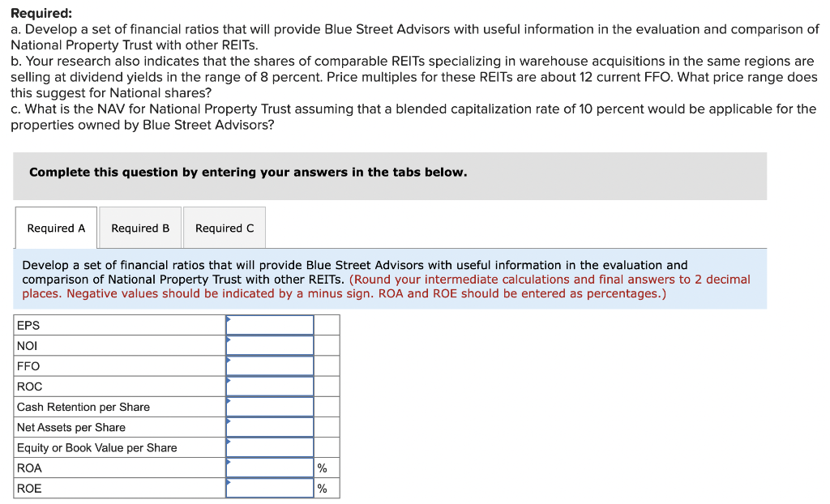Switch to the Required C tab

click(x=224, y=228)
